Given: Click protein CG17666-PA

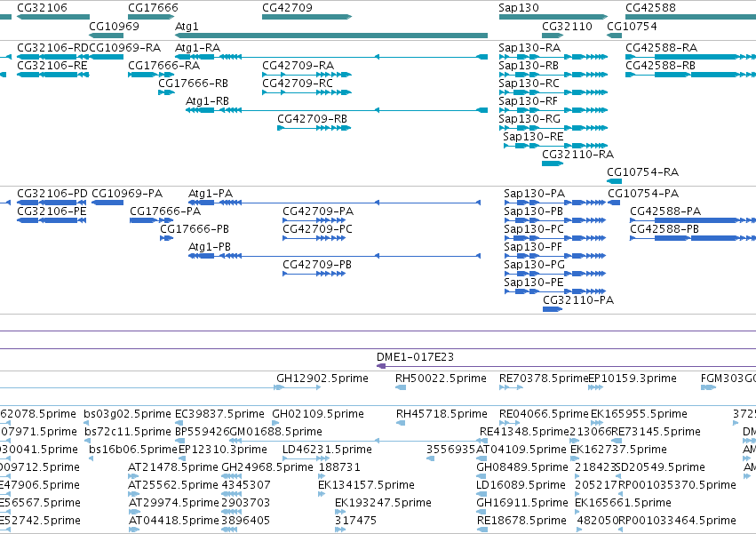Looking at the screenshot, I should click(151, 220).
